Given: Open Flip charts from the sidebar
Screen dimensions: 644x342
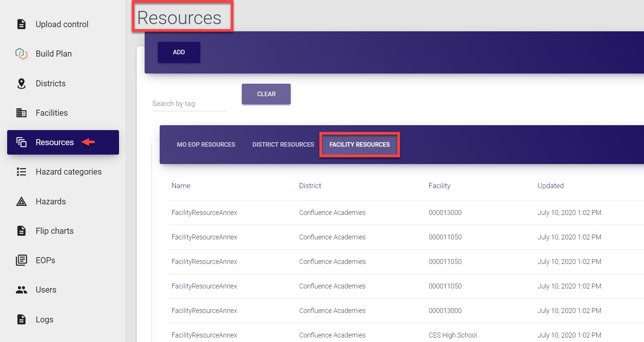Looking at the screenshot, I should click(x=55, y=231).
